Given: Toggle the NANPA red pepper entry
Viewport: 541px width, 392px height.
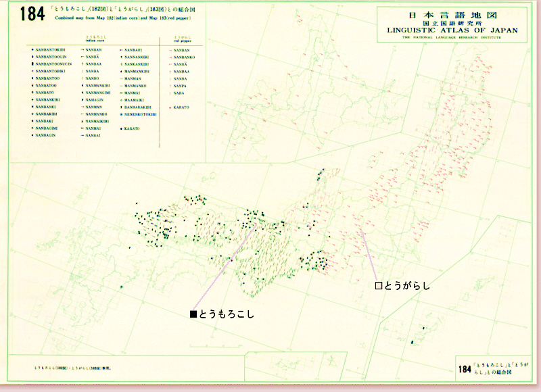Looking at the screenshot, I should 170,85.
